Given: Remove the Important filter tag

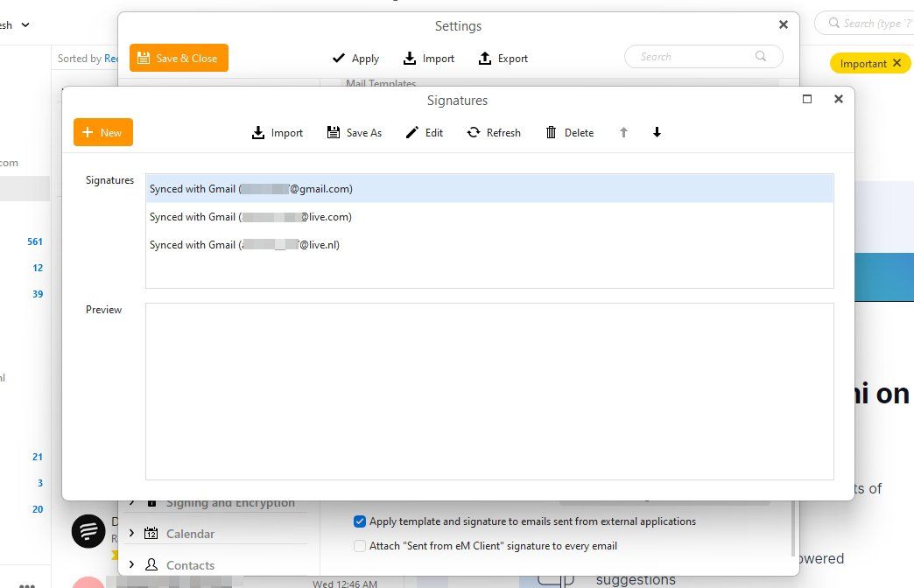Looking at the screenshot, I should click(897, 63).
